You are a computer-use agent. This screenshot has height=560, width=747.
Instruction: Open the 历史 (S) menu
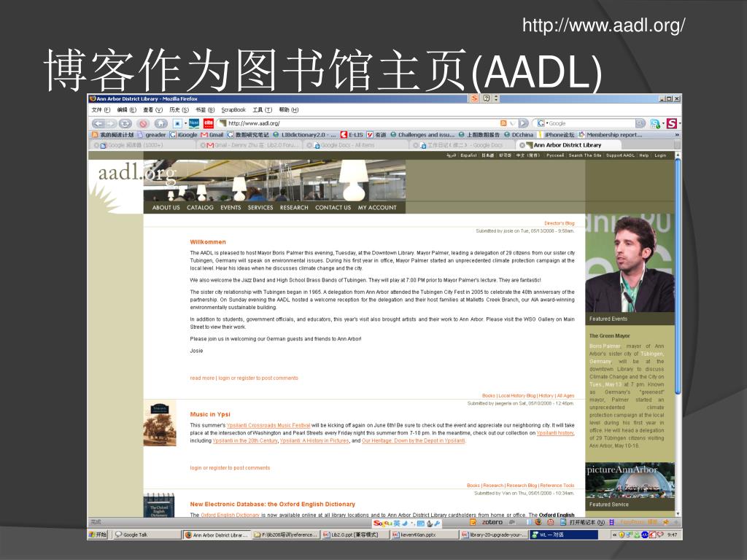179,110
